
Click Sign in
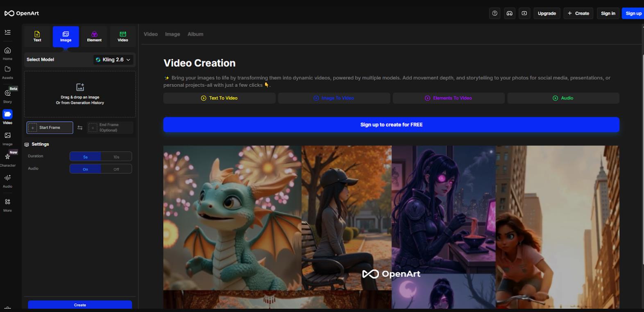(608, 14)
